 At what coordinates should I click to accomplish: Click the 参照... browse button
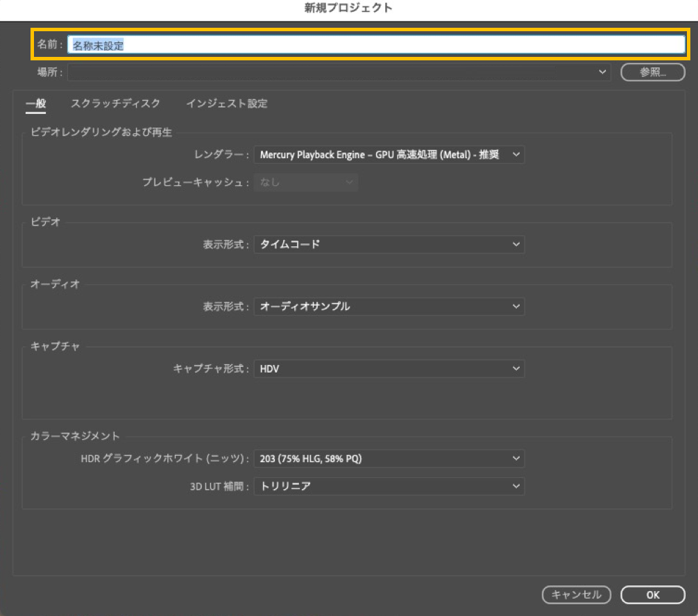(653, 72)
